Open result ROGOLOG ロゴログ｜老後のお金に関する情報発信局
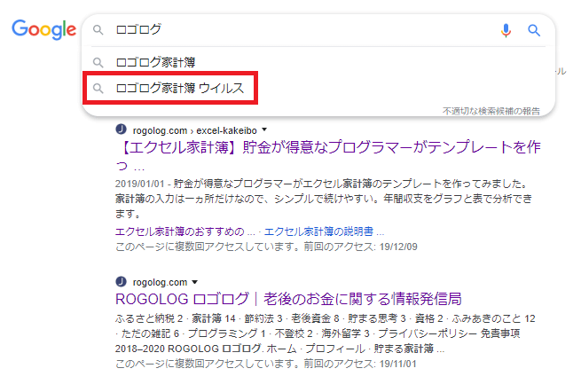The height and width of the screenshot is (392, 581). point(288,299)
